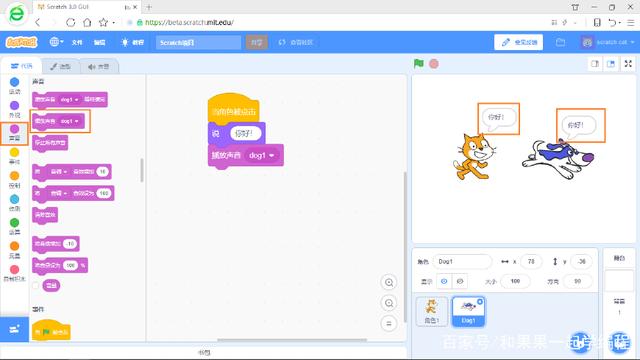This screenshot has width=640, height=360.
Task: Select the pink My Blocks category
Action: [x=14, y=273]
